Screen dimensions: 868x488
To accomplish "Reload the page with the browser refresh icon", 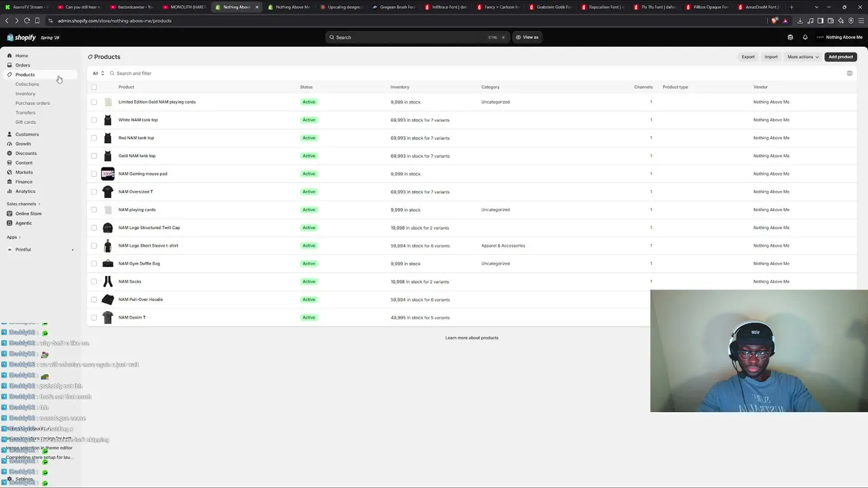I will pyautogui.click(x=27, y=20).
